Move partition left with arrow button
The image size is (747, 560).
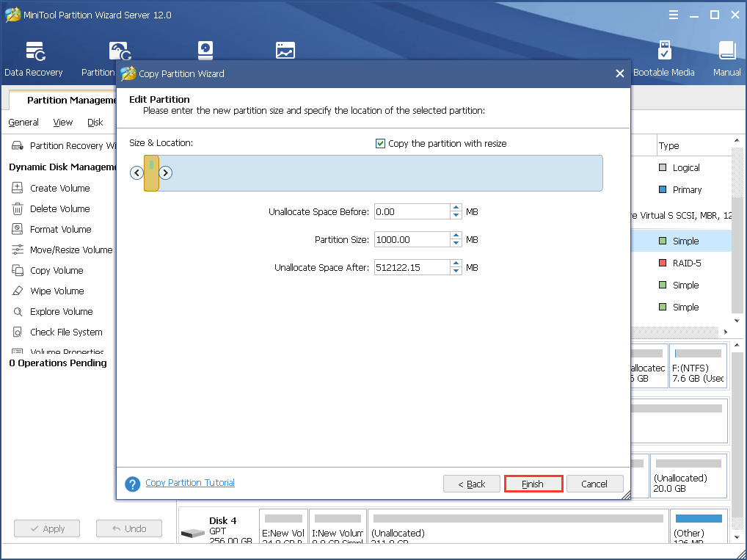pyautogui.click(x=136, y=172)
